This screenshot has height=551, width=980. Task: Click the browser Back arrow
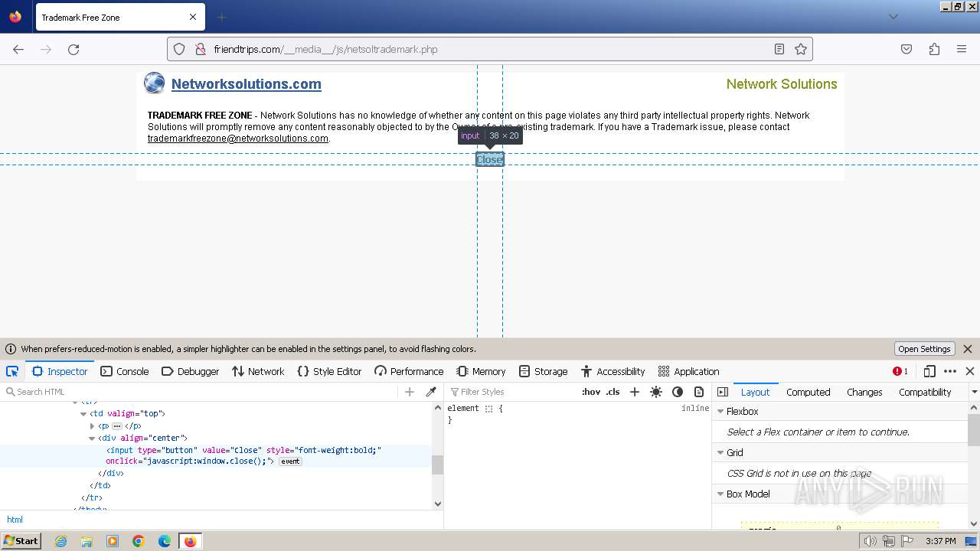coord(18,49)
